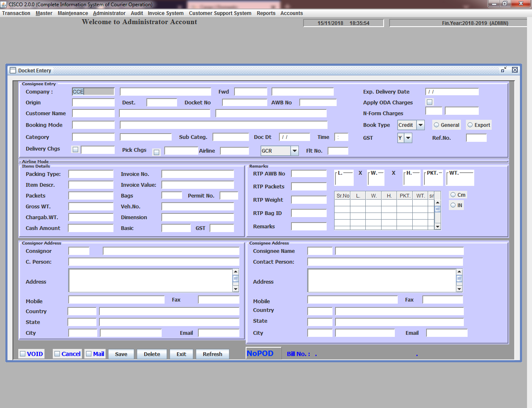Focus the Docket No input field
This screenshot has width=532, height=408.
point(245,102)
